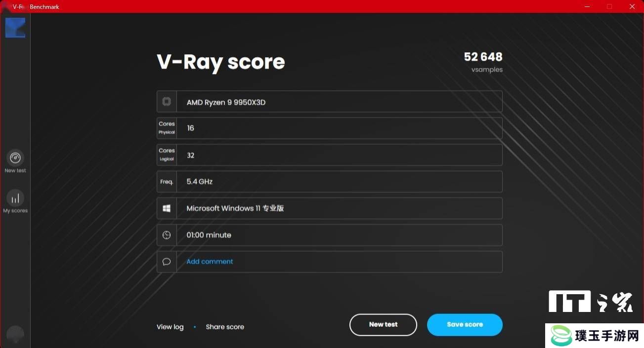Screen dimensions: 644x348
Task: Maximize the Benchmark window
Action: pos(609,6)
